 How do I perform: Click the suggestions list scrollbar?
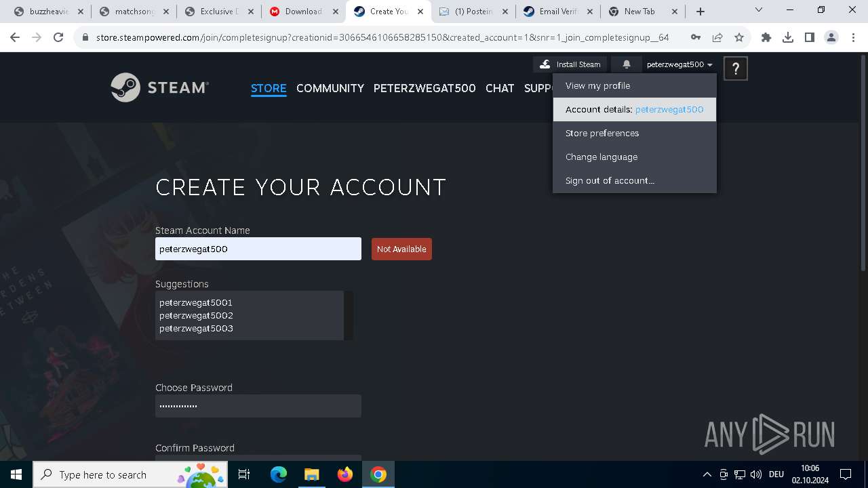coord(349,315)
